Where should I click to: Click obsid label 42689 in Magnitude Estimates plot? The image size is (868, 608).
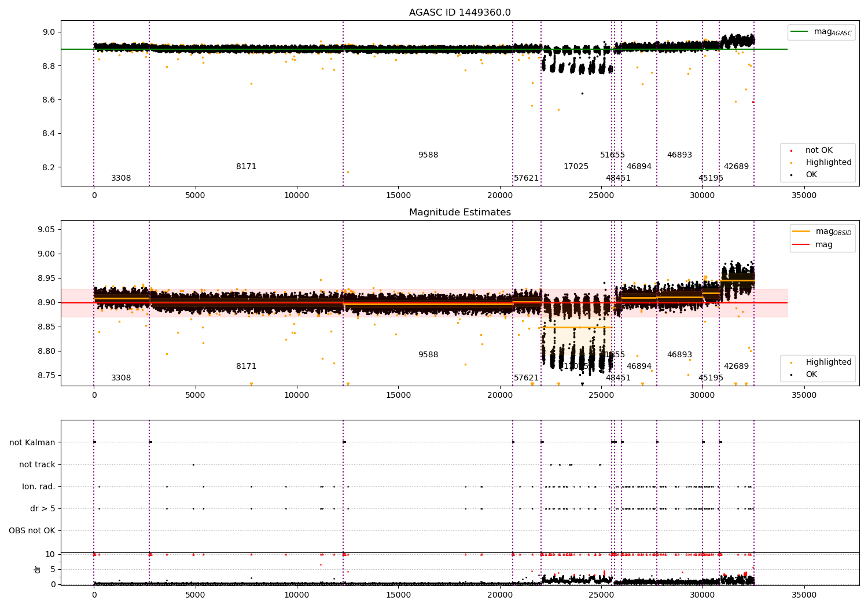click(x=736, y=367)
